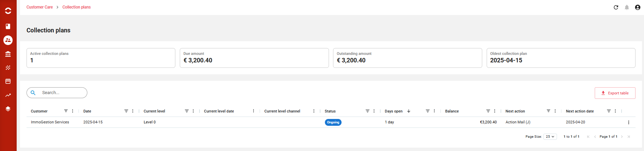The image size is (644, 151).
Task: Open filter for the Status column
Action: click(x=367, y=111)
